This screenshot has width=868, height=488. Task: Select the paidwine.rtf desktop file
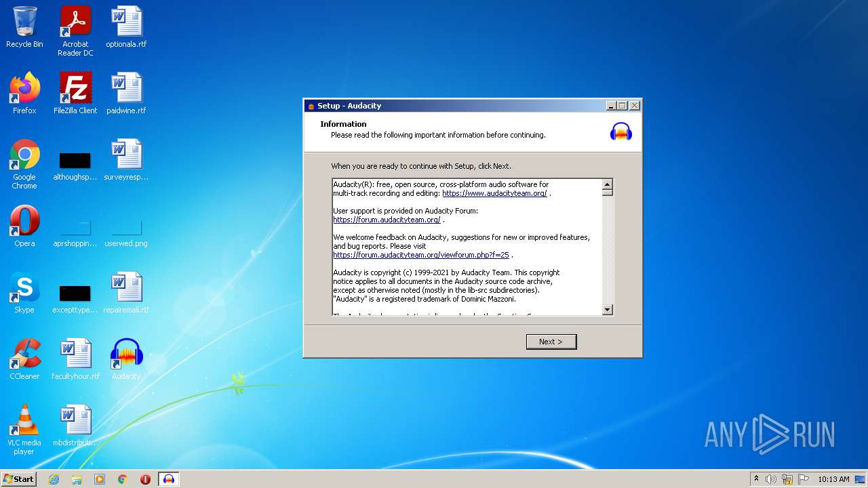click(126, 94)
